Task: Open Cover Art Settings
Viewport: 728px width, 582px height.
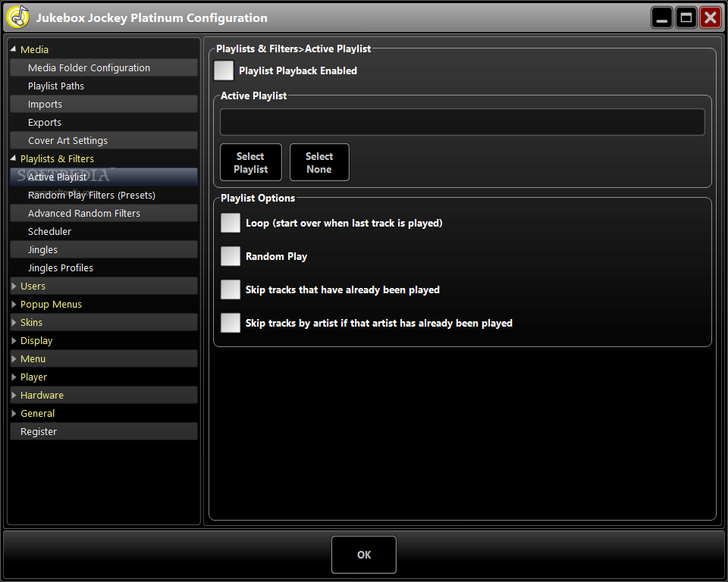Action: [x=104, y=140]
